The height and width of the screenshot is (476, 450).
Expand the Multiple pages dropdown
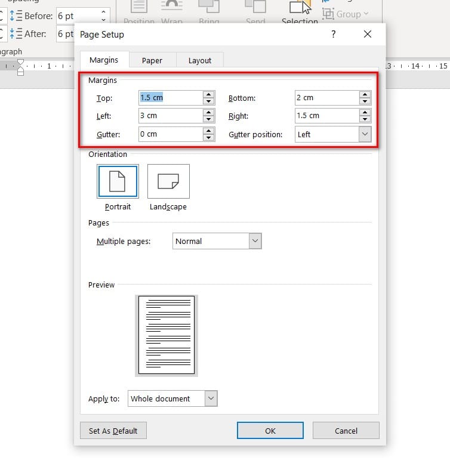pyautogui.click(x=255, y=241)
